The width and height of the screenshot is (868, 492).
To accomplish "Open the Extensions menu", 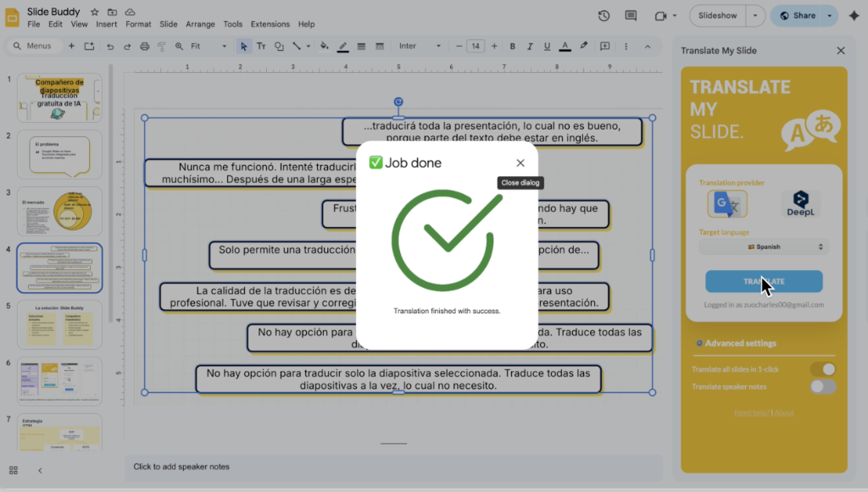I will pos(270,25).
